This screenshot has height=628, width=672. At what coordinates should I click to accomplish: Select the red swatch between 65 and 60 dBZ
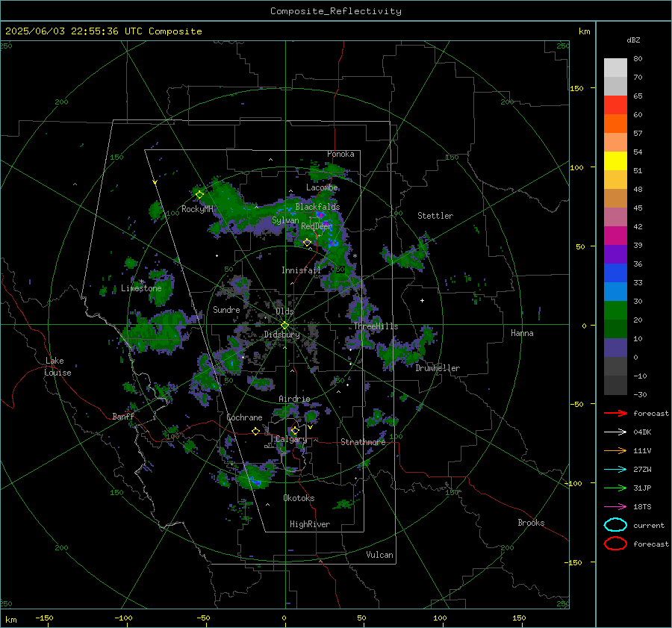615,105
